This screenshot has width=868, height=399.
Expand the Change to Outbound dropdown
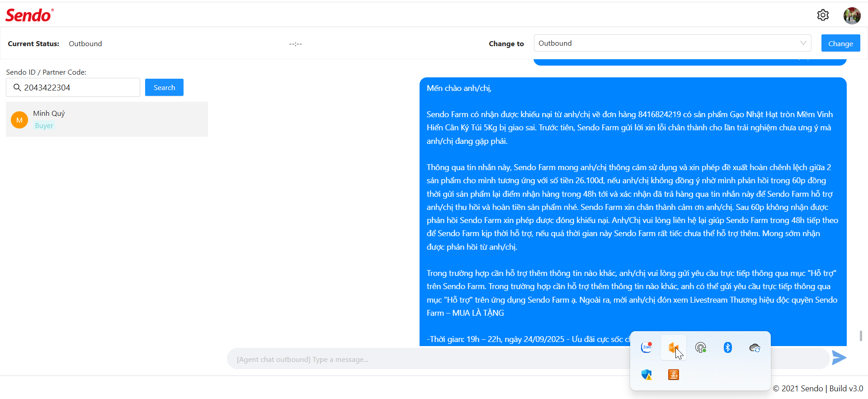[672, 43]
